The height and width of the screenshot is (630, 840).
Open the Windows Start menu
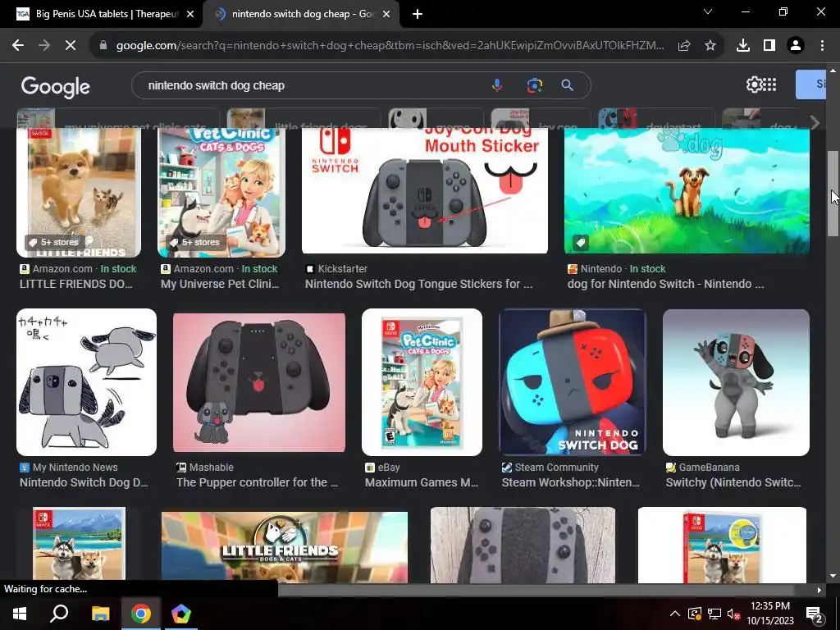click(20, 614)
